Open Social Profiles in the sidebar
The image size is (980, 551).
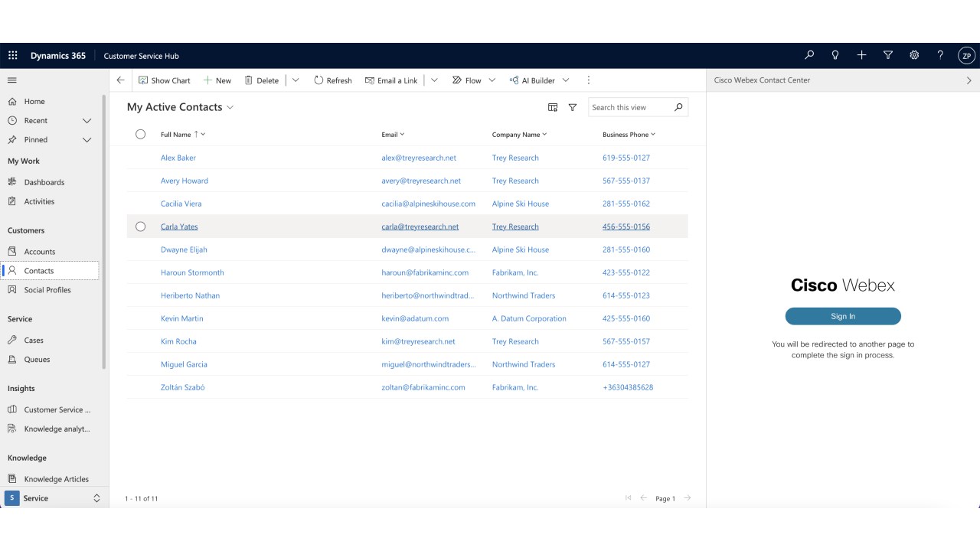(47, 290)
